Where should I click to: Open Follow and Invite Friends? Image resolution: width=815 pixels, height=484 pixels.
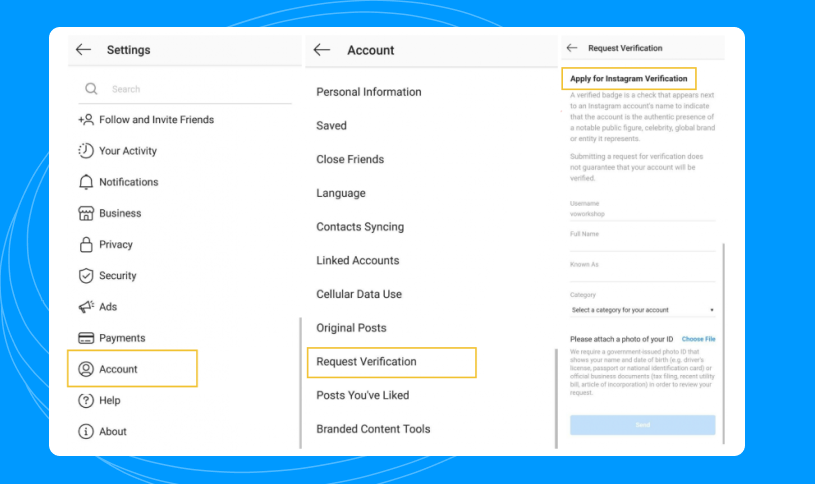(x=156, y=120)
